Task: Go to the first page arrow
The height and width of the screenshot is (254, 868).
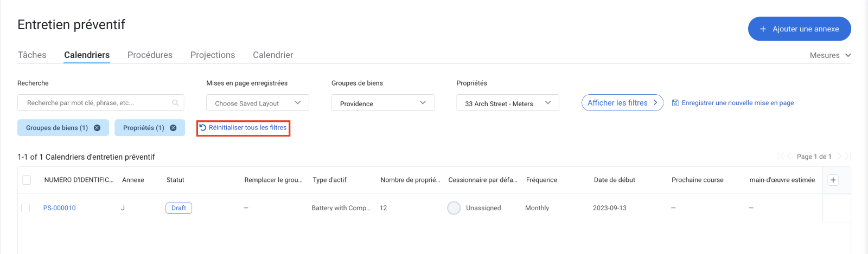Action: [780, 157]
